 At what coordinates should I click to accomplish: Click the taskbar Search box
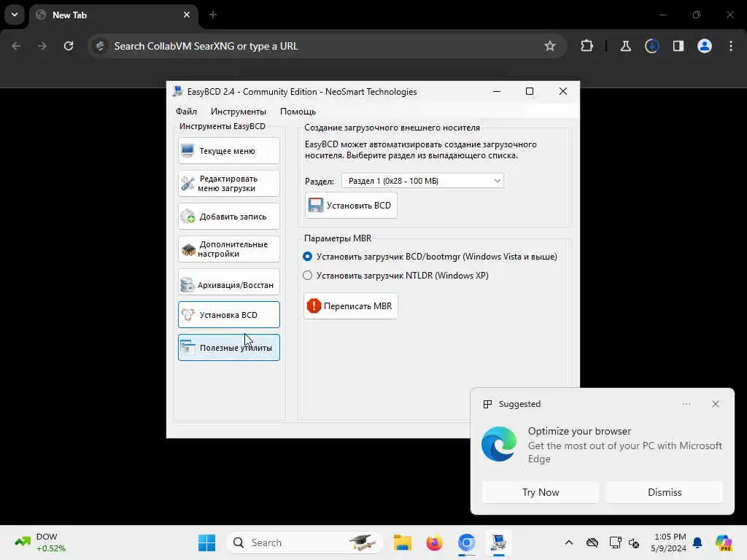tap(305, 542)
